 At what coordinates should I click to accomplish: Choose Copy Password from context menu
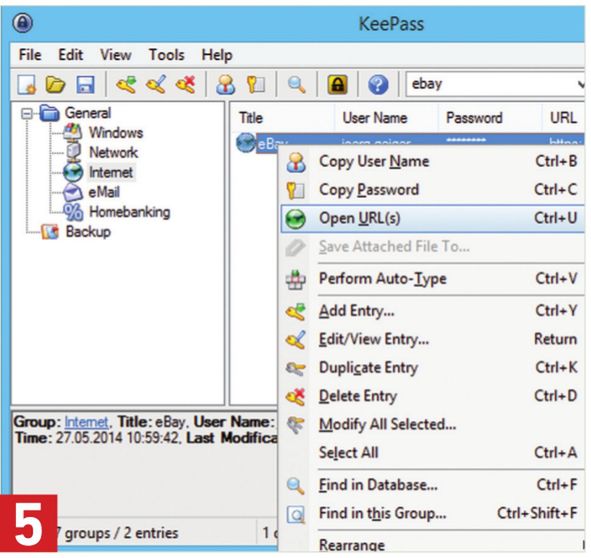point(432,190)
